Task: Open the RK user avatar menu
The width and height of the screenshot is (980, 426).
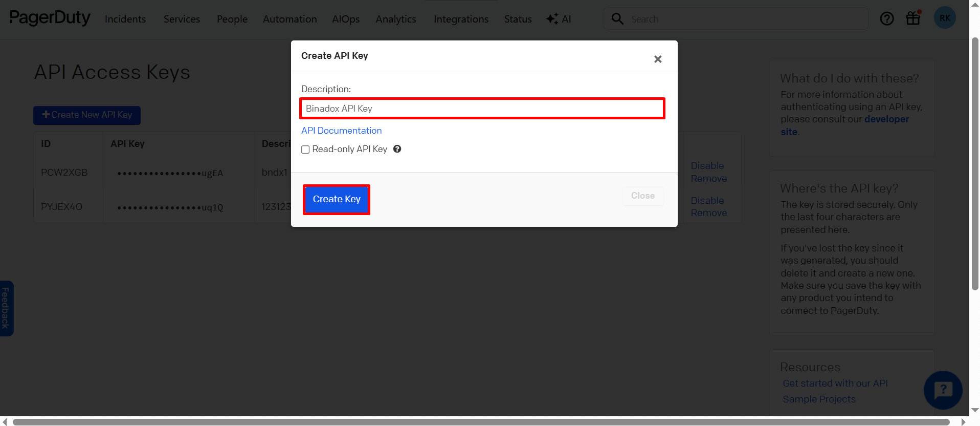Action: pyautogui.click(x=945, y=18)
